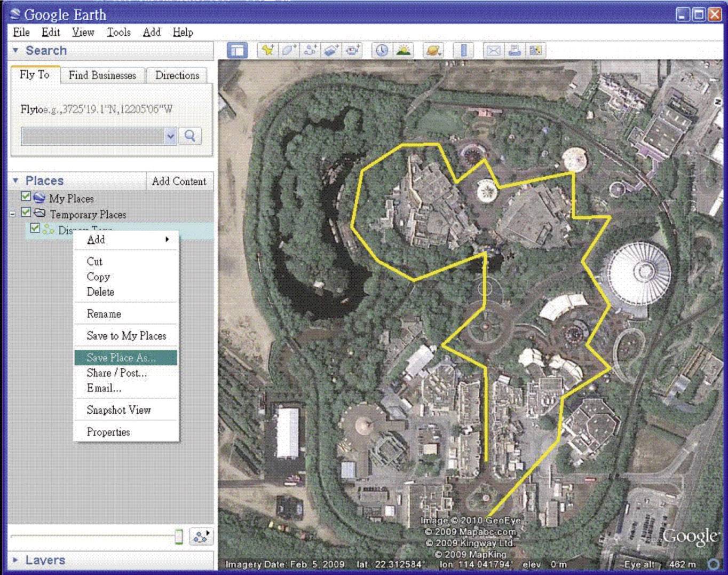Click the Print toolbar icon
Viewport: 728px width, 575px height.
pos(515,51)
